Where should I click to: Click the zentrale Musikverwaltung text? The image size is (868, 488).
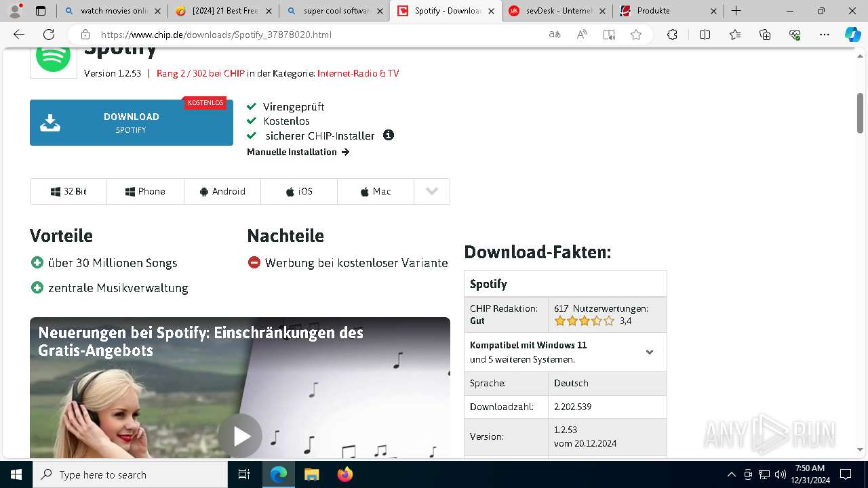pos(118,288)
